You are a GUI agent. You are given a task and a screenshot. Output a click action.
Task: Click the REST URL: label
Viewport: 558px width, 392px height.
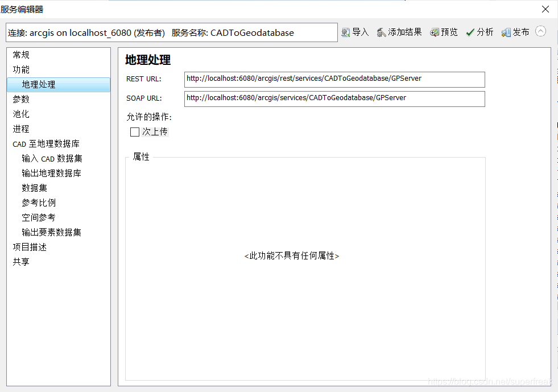pyautogui.click(x=144, y=79)
